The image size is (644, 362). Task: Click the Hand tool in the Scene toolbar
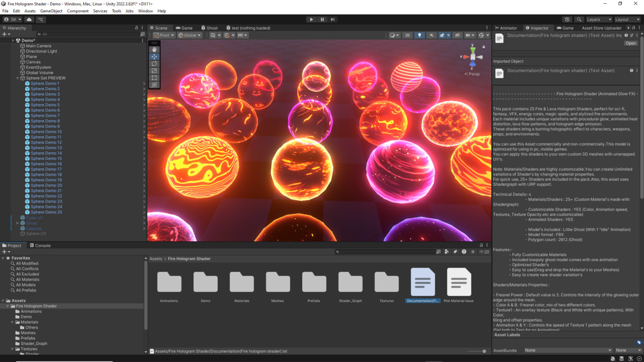click(155, 49)
